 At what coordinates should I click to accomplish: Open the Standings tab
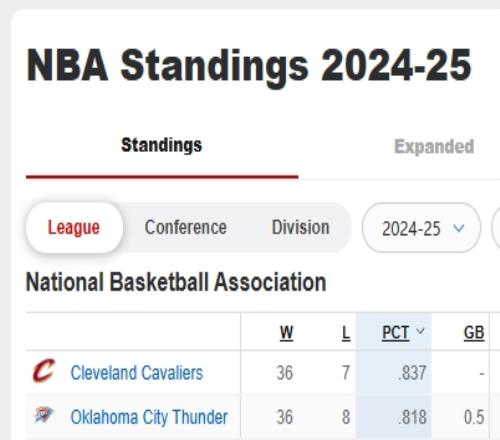162,145
